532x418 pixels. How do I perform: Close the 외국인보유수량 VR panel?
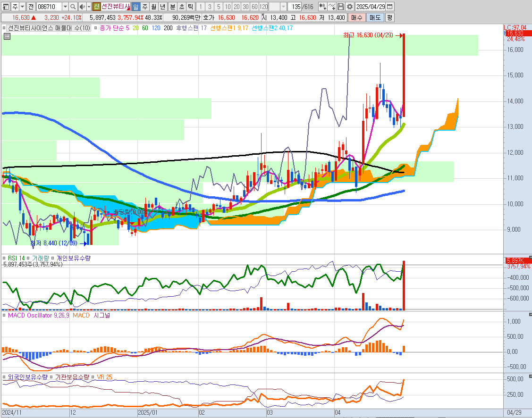[x=530, y=376]
